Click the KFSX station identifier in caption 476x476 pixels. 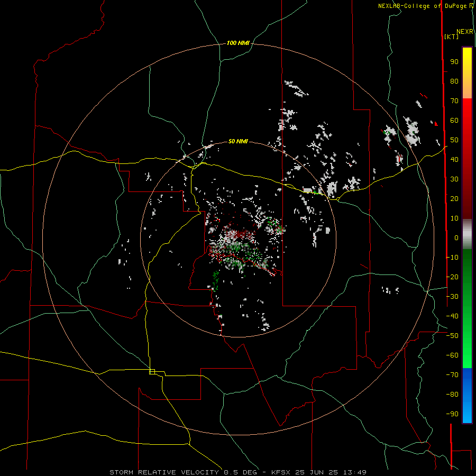pyautogui.click(x=281, y=472)
